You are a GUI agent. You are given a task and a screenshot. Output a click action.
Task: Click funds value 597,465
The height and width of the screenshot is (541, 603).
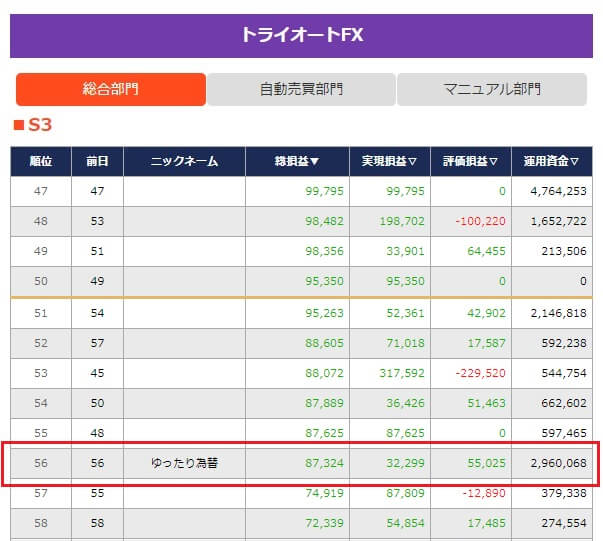pyautogui.click(x=564, y=433)
